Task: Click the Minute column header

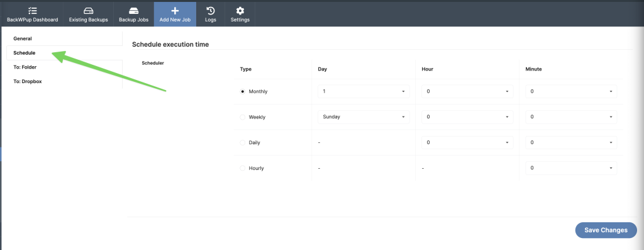Action: pyautogui.click(x=533, y=69)
